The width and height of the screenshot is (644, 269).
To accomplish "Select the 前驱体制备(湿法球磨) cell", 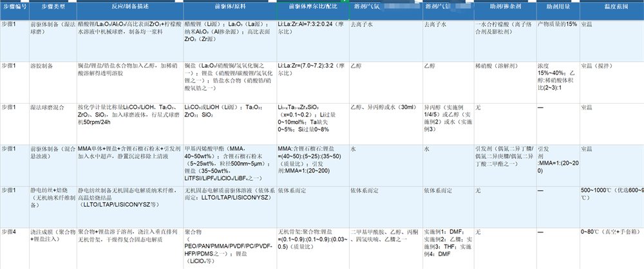I will tap(53, 41).
